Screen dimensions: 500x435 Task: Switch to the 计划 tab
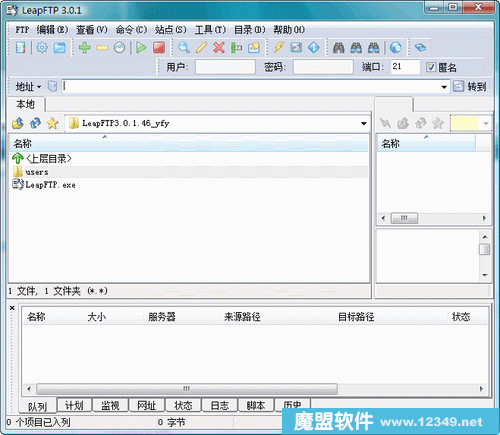[74, 405]
